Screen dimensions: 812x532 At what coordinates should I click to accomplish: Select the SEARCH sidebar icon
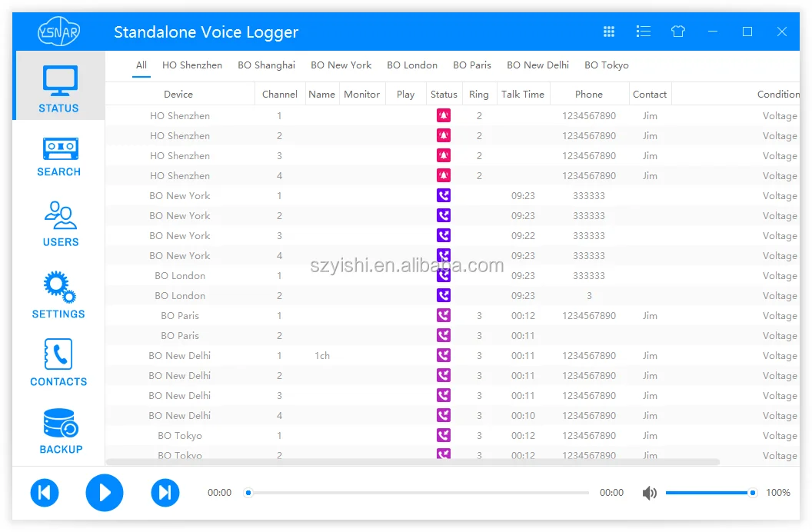coord(58,157)
